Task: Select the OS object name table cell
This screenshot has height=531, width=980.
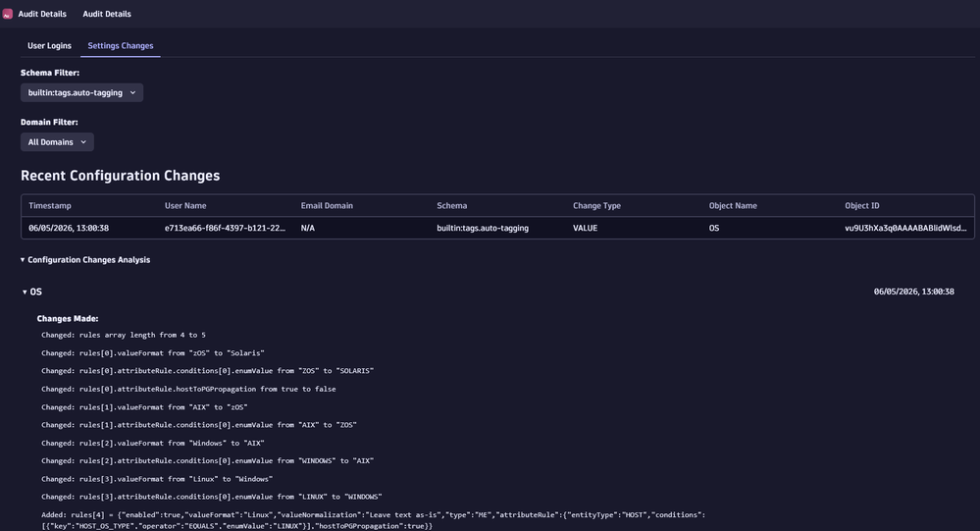Action: pyautogui.click(x=714, y=229)
